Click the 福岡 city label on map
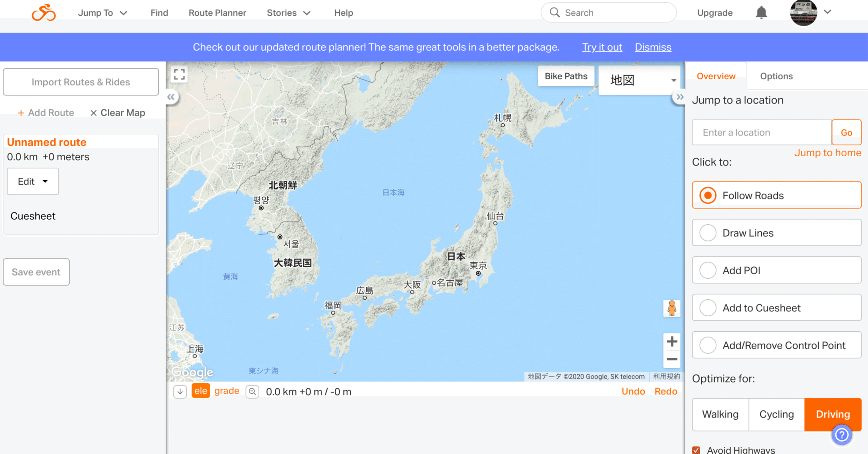This screenshot has height=454, width=868. pos(333,305)
